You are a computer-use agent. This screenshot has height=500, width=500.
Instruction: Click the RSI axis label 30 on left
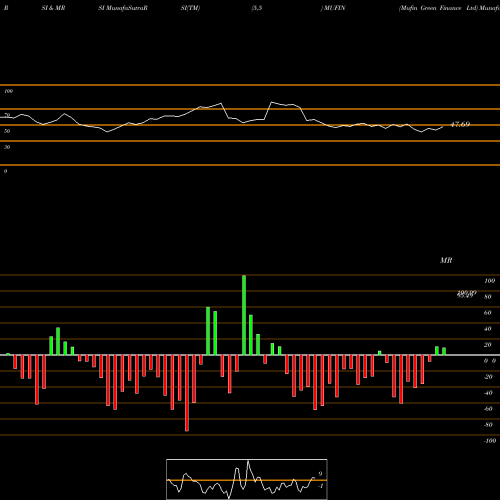[x=7, y=147]
